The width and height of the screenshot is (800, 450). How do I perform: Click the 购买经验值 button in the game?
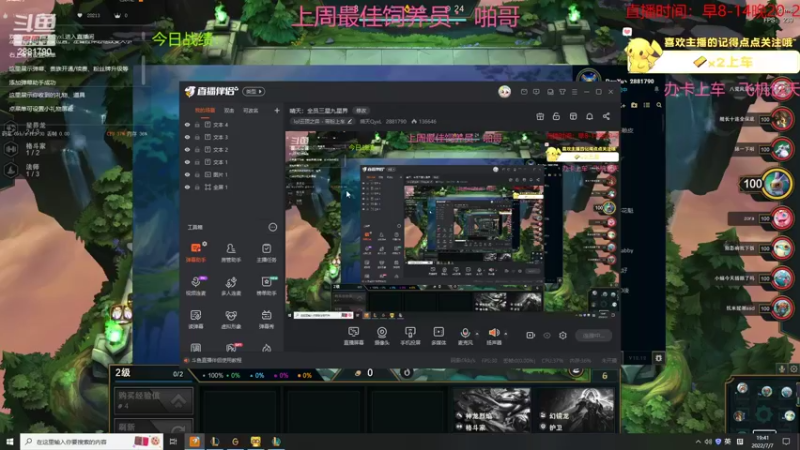[x=154, y=400]
